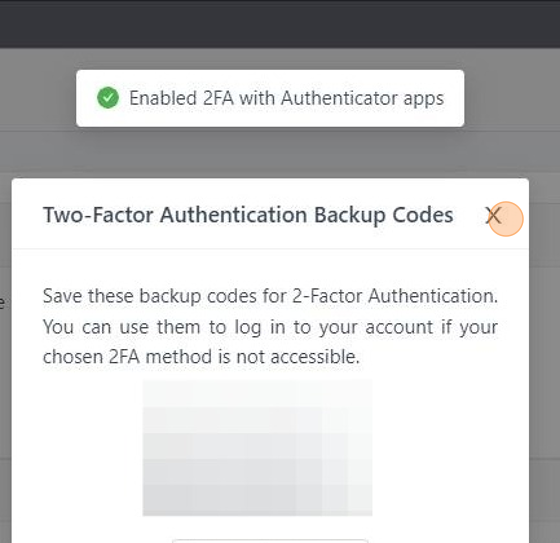The image size is (560, 543).
Task: Click the 'Save these backup codes' paragraph
Action: pos(270,327)
